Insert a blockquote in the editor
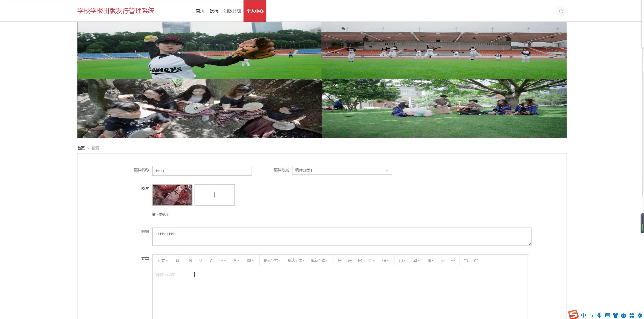The image size is (644, 319). coord(178,261)
